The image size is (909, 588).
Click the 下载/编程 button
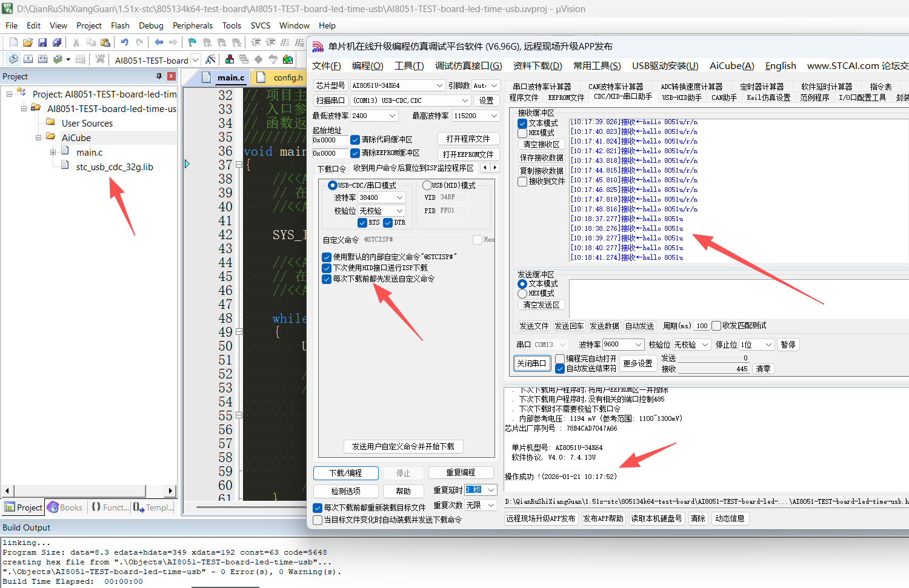(x=345, y=473)
